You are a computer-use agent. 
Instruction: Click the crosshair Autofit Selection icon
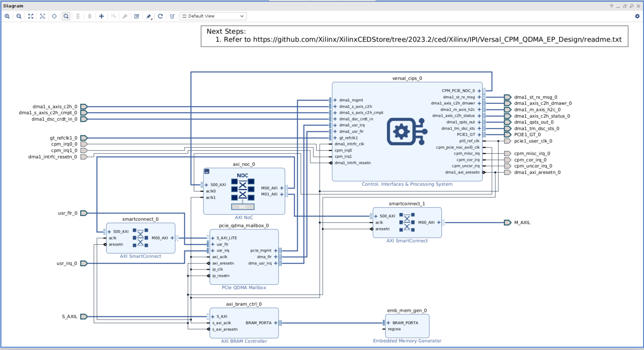(x=54, y=16)
